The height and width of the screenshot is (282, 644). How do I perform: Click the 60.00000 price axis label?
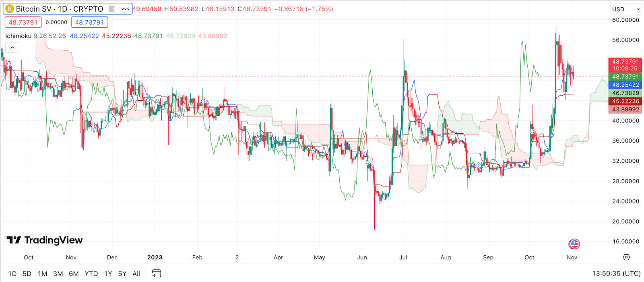[625, 20]
